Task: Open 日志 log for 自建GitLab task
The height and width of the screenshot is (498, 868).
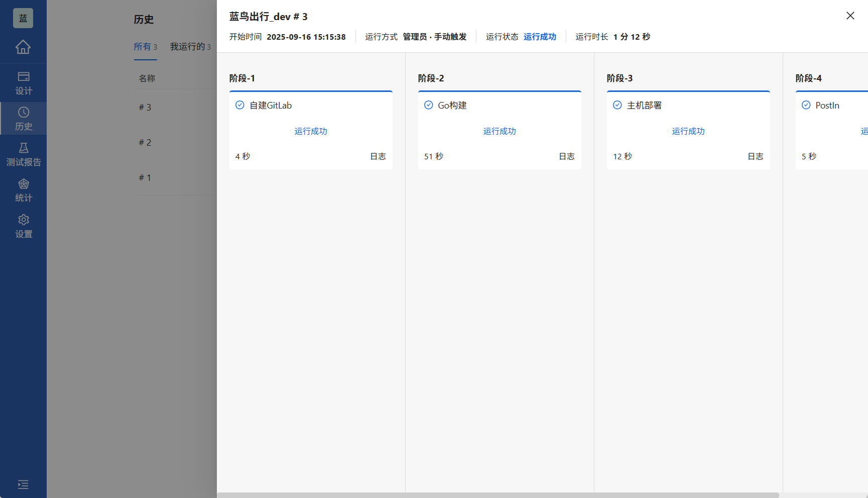Action: 378,156
